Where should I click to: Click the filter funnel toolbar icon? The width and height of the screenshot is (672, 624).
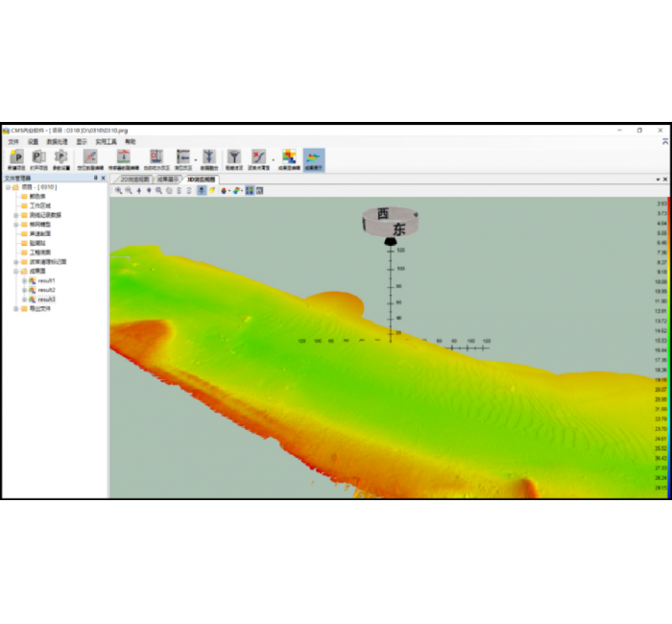pyautogui.click(x=233, y=157)
